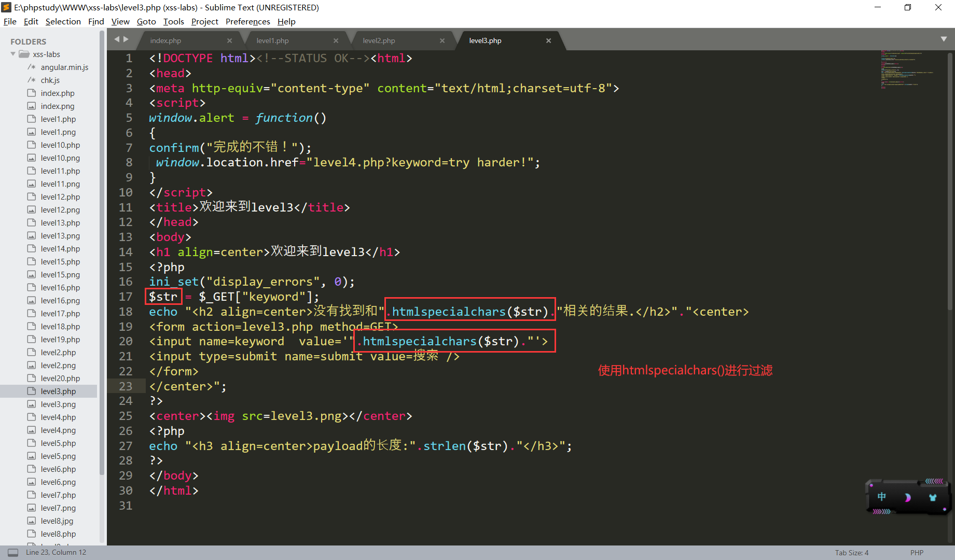
Task: Click the angular.min.js code file icon
Action: click(x=32, y=67)
